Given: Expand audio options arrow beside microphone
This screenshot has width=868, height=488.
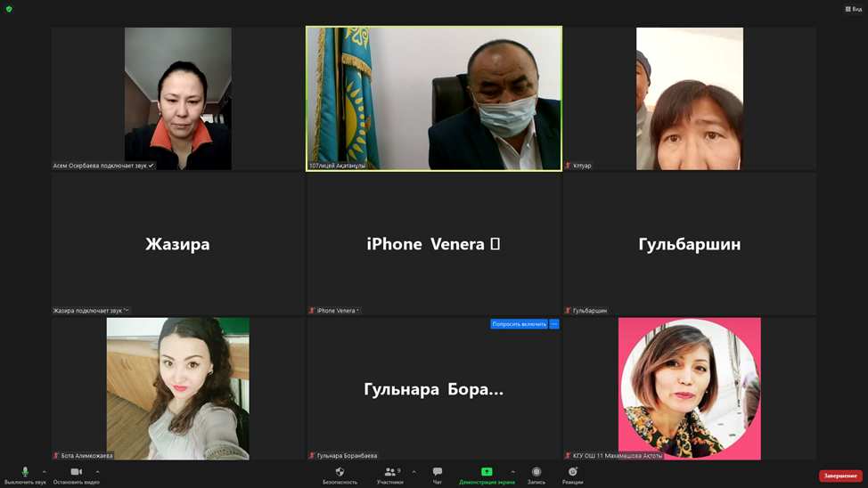Looking at the screenshot, I should click(45, 472).
